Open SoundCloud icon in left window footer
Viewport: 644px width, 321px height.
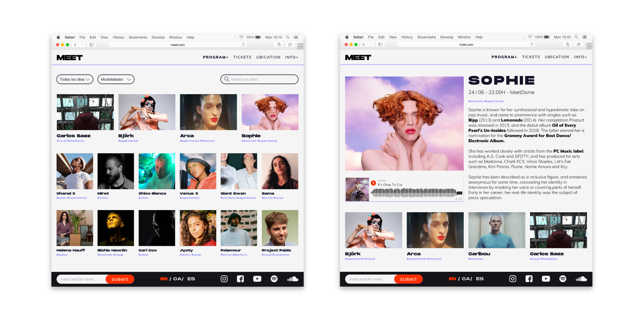(x=293, y=279)
